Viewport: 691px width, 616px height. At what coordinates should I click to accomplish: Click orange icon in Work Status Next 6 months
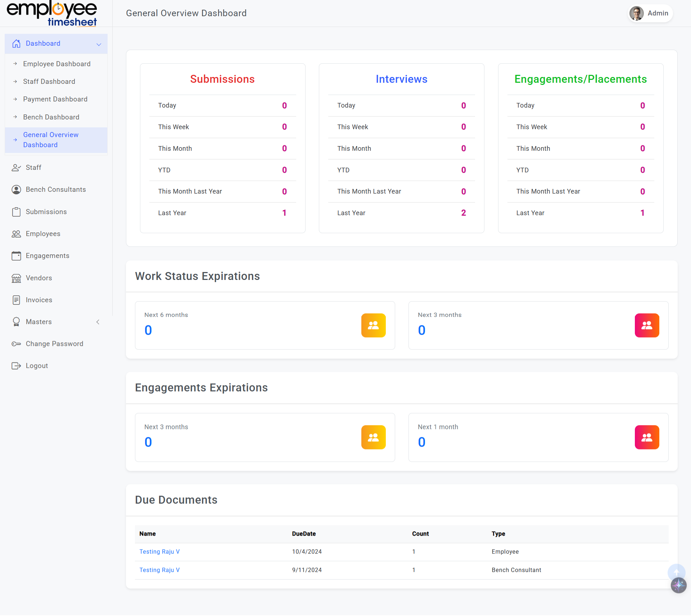(x=373, y=325)
